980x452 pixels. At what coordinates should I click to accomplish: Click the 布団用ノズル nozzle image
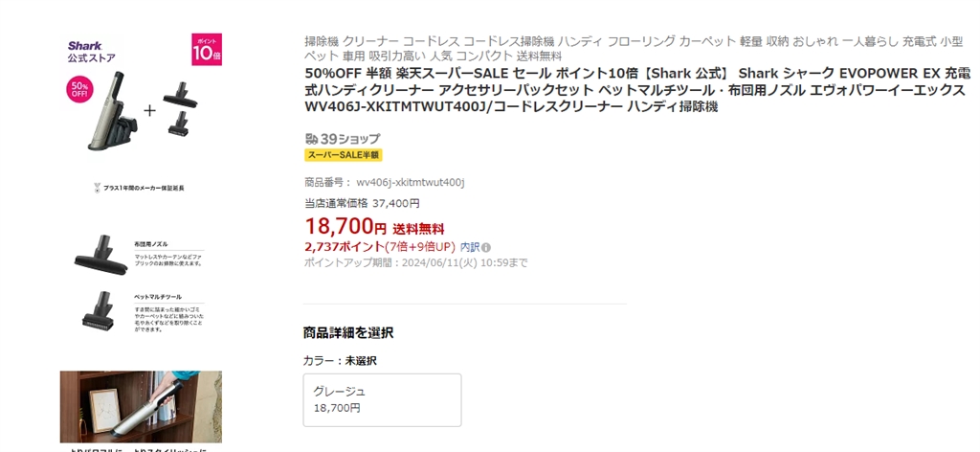pos(101,255)
